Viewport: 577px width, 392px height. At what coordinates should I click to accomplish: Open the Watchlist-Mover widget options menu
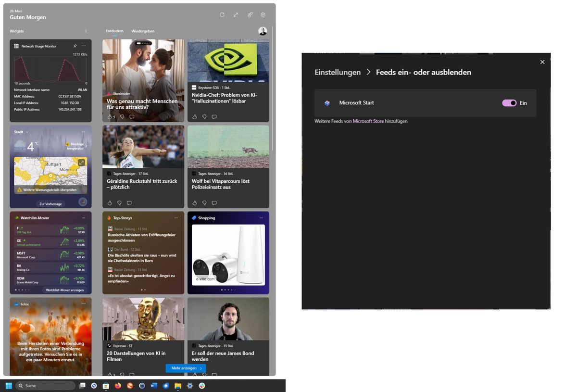pyautogui.click(x=84, y=218)
